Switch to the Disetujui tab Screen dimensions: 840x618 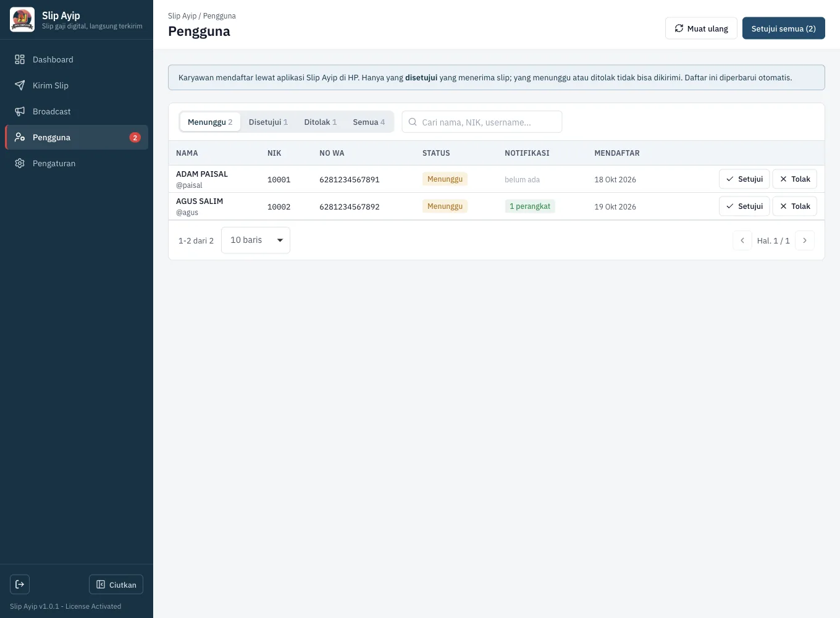coord(268,122)
